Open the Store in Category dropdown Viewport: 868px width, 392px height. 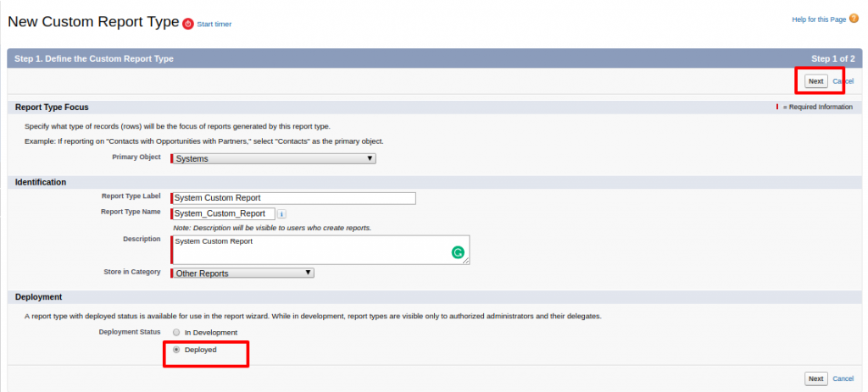(242, 273)
